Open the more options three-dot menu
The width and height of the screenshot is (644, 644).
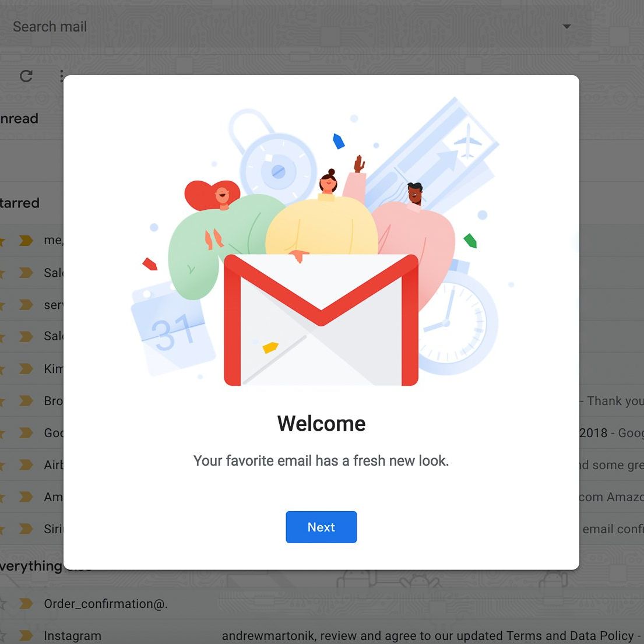point(61,76)
